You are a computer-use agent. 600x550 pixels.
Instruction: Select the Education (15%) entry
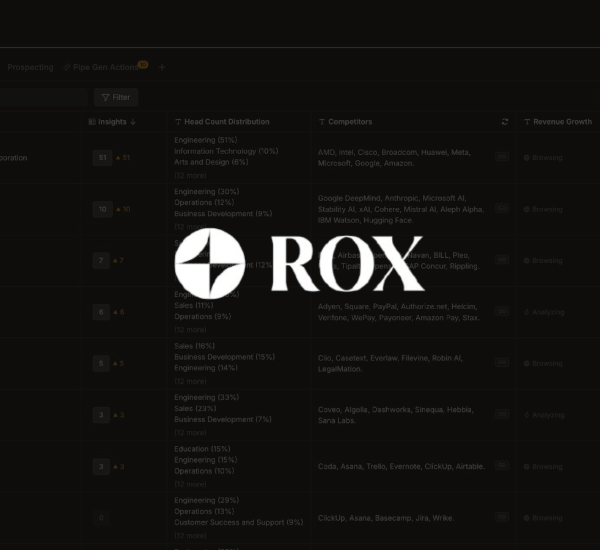pyautogui.click(x=202, y=449)
